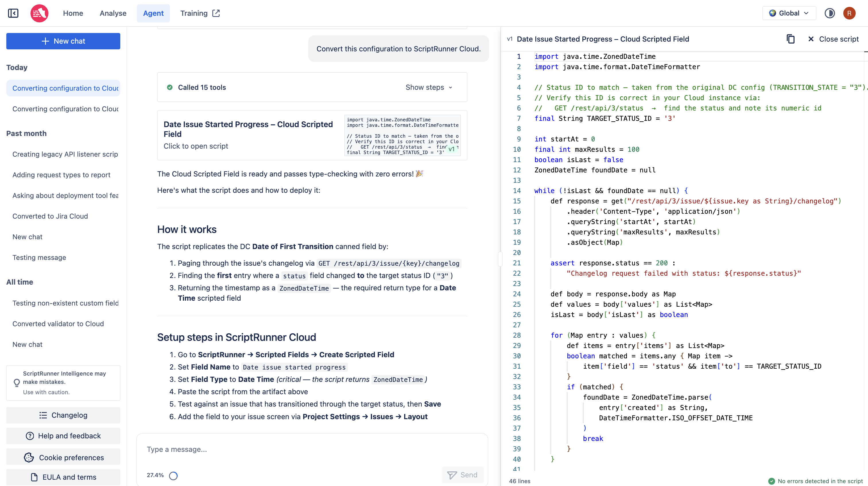
Task: Click the X icon to close script
Action: tap(811, 39)
